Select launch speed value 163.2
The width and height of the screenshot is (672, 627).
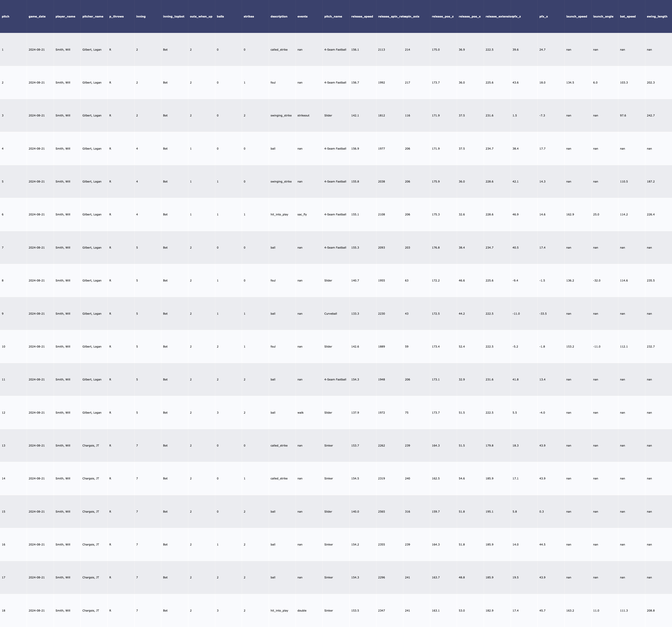570,610
